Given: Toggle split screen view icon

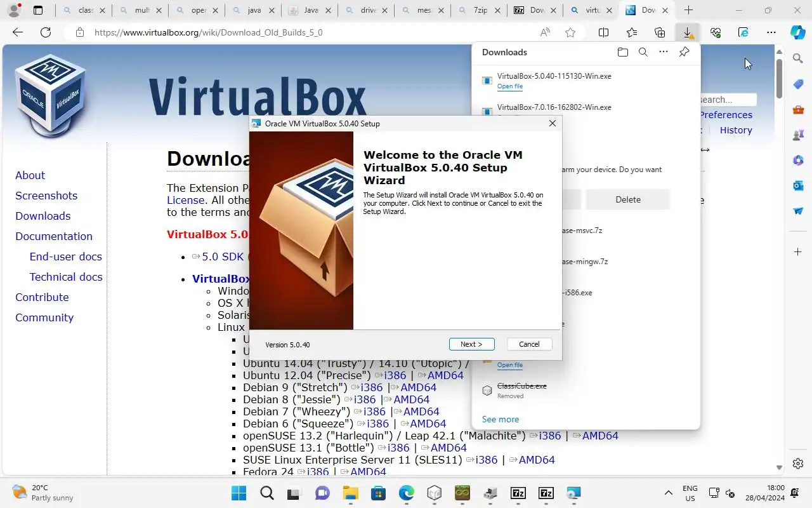Looking at the screenshot, I should 604,32.
